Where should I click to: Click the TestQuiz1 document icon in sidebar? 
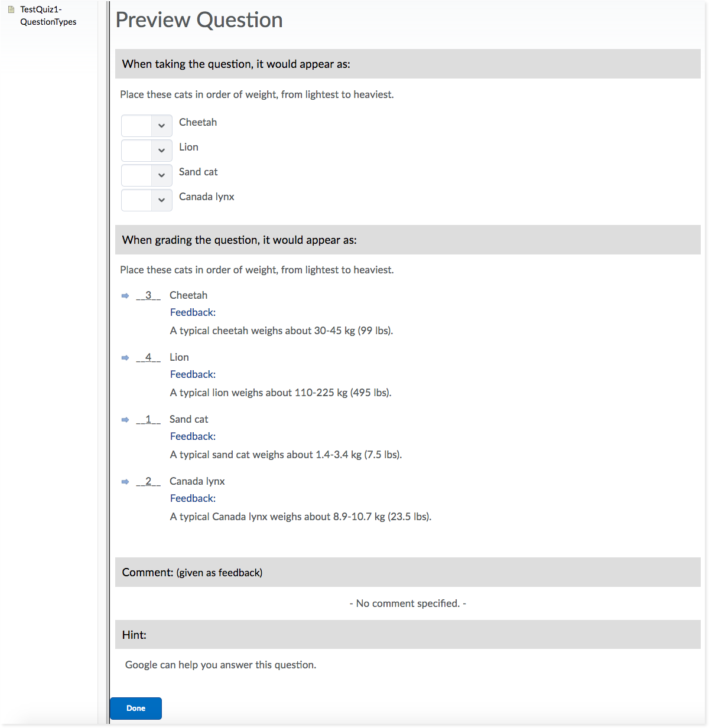(x=11, y=9)
